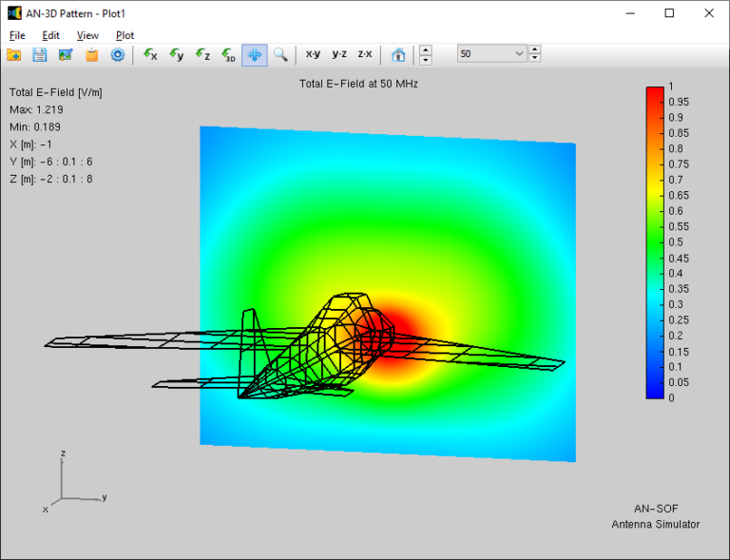Switch to the z-x plane view
The height and width of the screenshot is (560, 730).
click(365, 54)
